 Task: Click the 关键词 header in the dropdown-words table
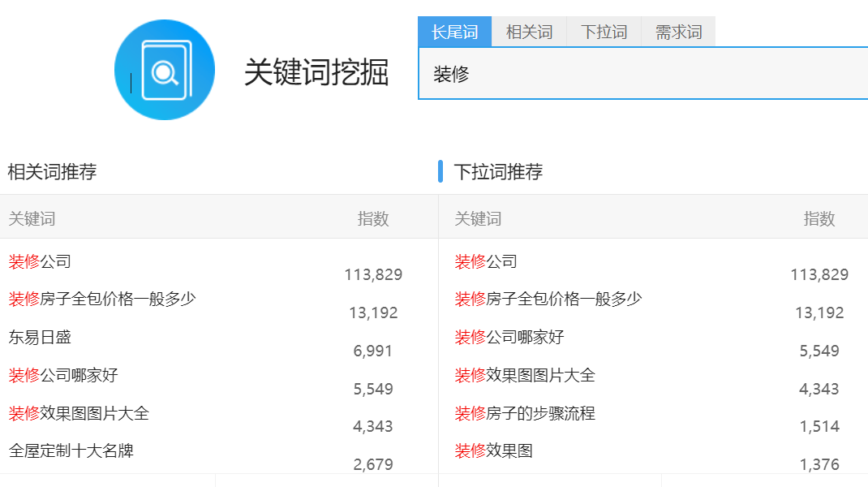click(x=479, y=219)
